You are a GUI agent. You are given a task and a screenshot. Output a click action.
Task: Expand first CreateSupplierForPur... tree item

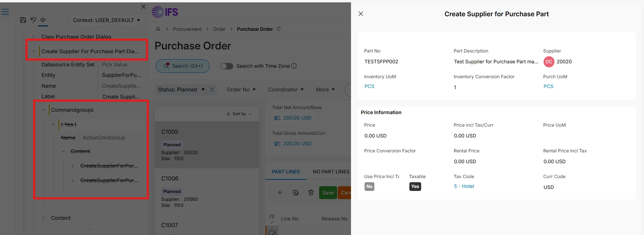coord(73,166)
